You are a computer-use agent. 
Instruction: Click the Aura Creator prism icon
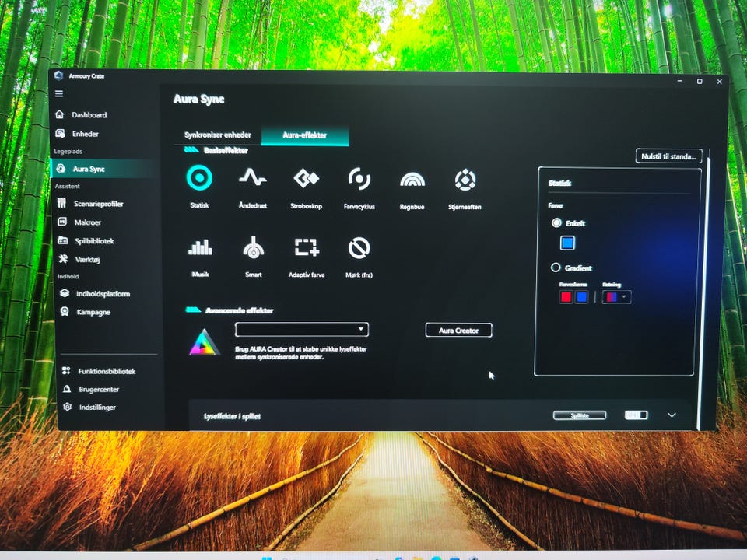point(204,342)
